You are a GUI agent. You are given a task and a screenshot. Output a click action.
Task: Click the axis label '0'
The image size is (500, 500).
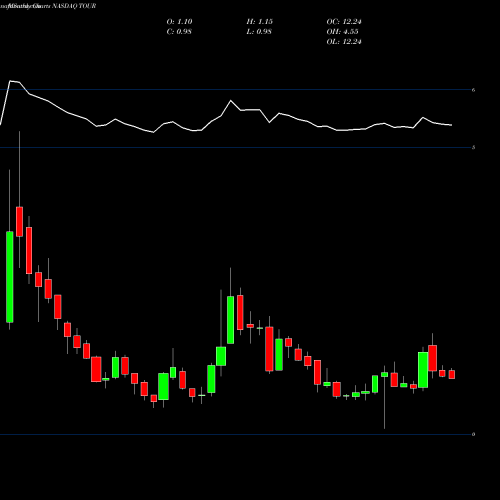[x=473, y=434]
